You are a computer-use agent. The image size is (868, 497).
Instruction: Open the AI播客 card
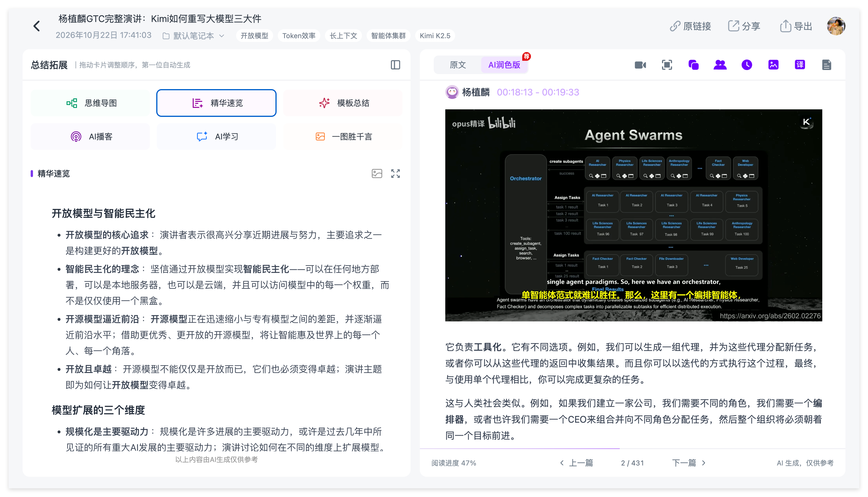(91, 137)
